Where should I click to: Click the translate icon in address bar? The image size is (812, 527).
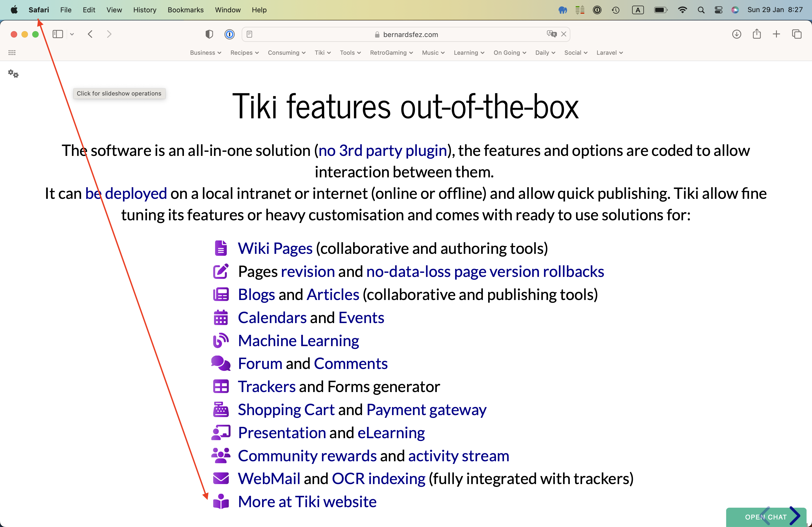551,34
